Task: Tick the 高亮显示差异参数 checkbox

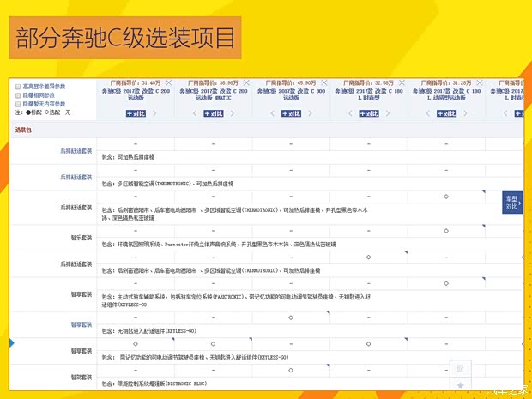Action: pos(18,87)
